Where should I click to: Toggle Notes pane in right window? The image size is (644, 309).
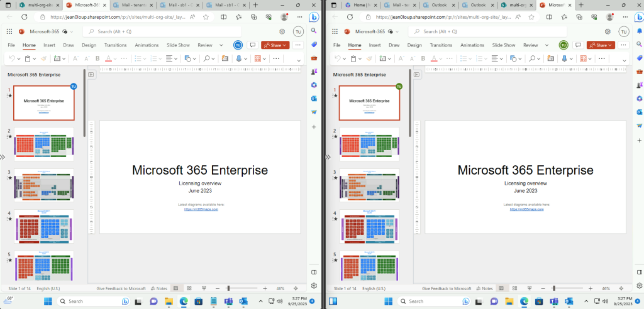pyautogui.click(x=484, y=288)
